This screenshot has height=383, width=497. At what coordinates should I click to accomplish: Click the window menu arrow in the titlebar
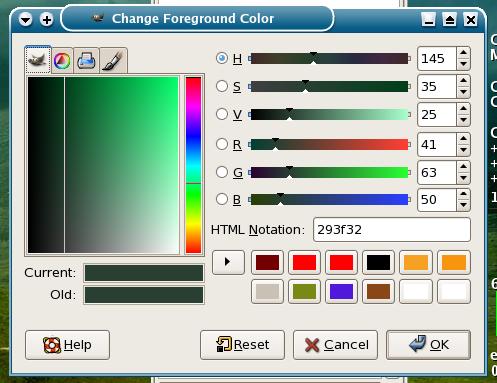pos(26,20)
